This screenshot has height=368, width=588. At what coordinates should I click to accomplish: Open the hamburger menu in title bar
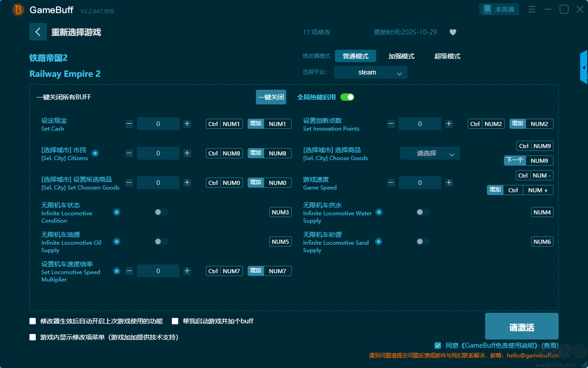point(531,9)
